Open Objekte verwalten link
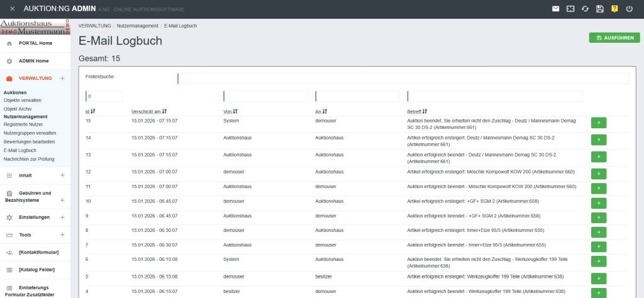644x298 pixels. point(22,100)
